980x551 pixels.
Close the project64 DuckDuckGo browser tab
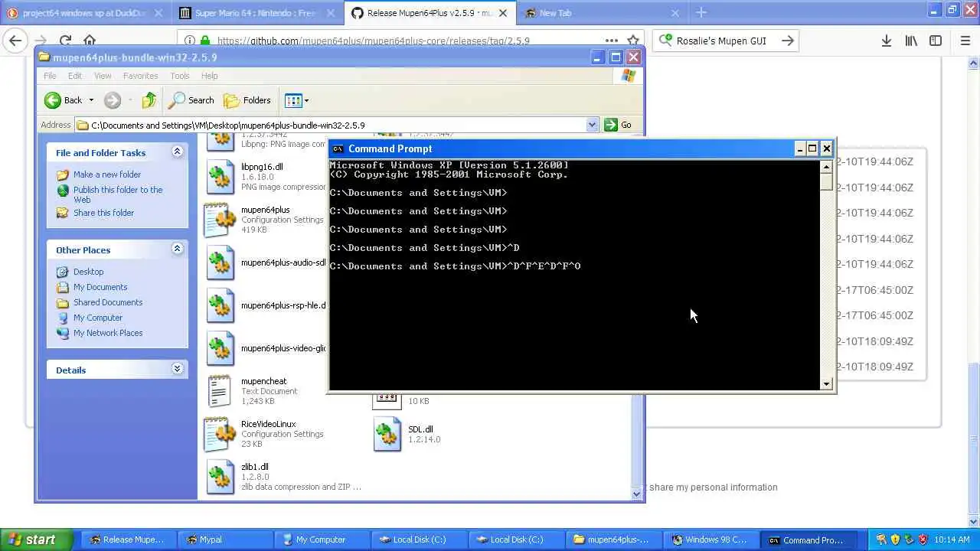158,13
